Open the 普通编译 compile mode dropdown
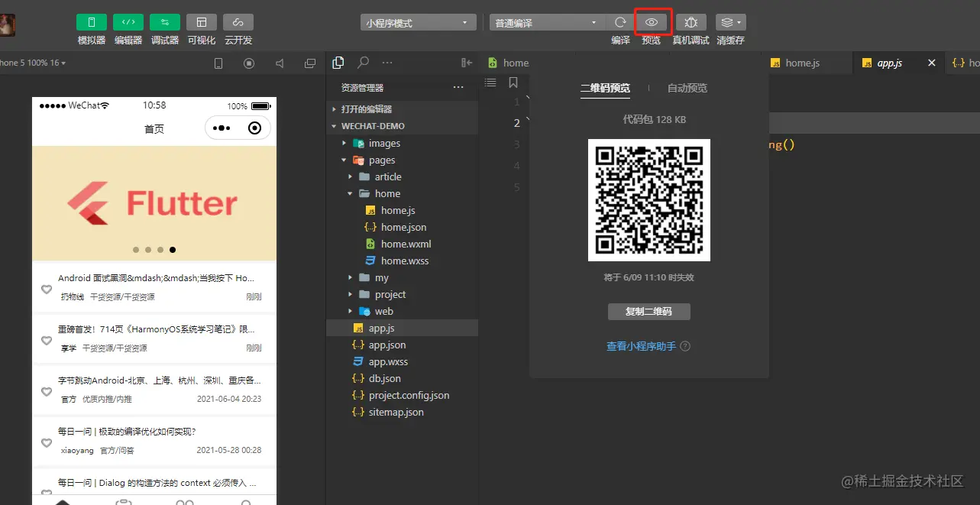 [x=547, y=23]
